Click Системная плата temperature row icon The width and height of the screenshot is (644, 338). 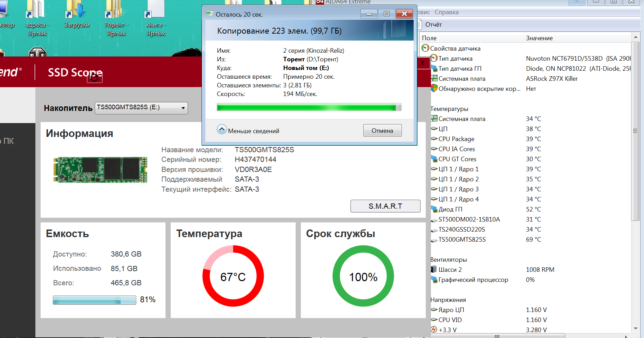point(434,119)
